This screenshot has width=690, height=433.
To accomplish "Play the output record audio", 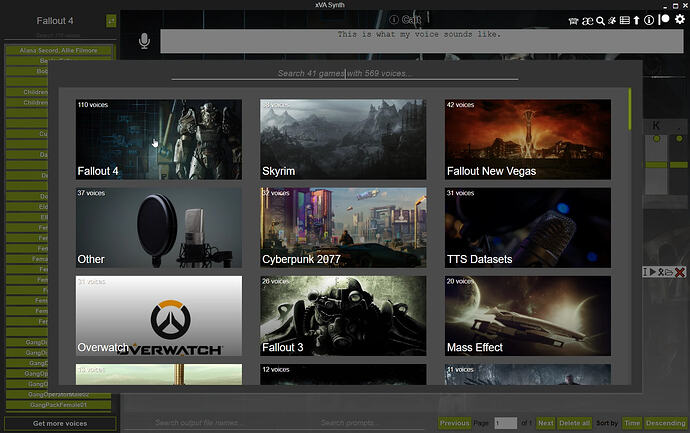I will [653, 272].
